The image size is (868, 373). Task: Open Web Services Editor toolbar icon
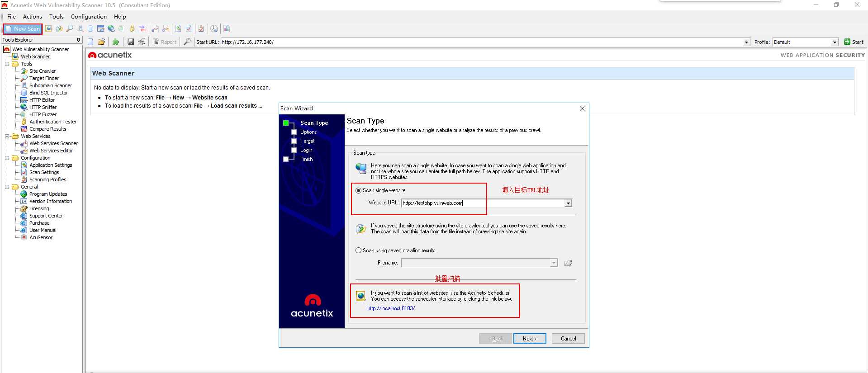point(166,28)
